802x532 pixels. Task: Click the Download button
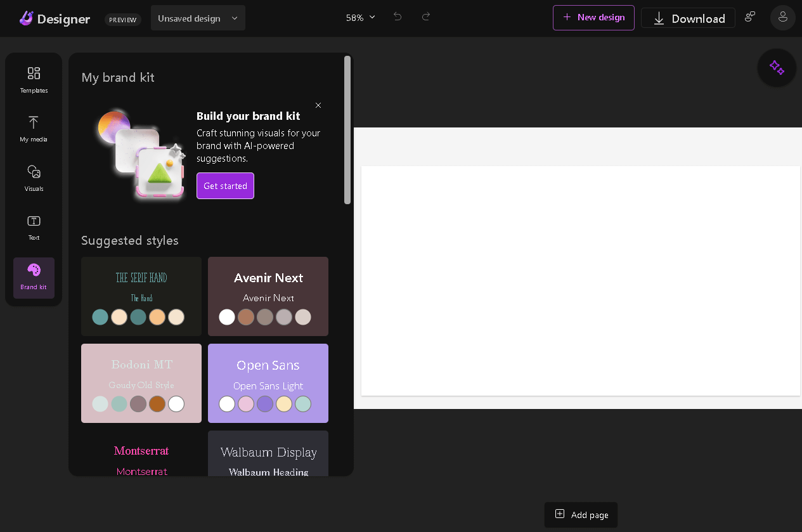(x=688, y=18)
